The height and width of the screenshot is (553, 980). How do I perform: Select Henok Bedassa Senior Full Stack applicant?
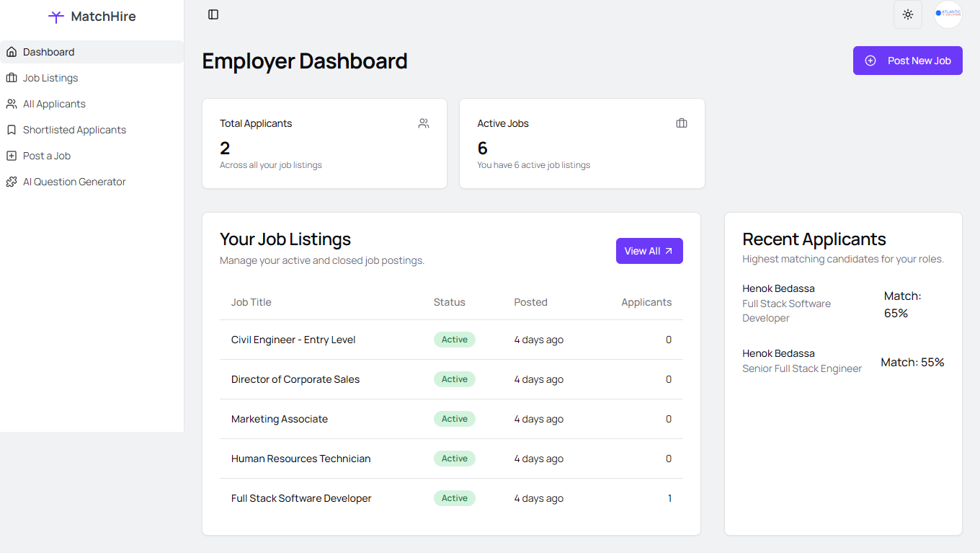click(x=843, y=361)
